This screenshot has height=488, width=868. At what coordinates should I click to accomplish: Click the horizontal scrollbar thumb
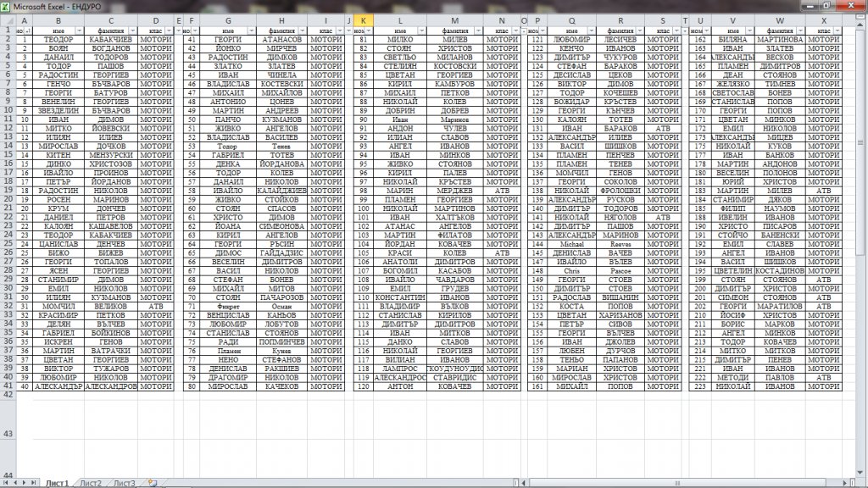pyautogui.click(x=677, y=483)
